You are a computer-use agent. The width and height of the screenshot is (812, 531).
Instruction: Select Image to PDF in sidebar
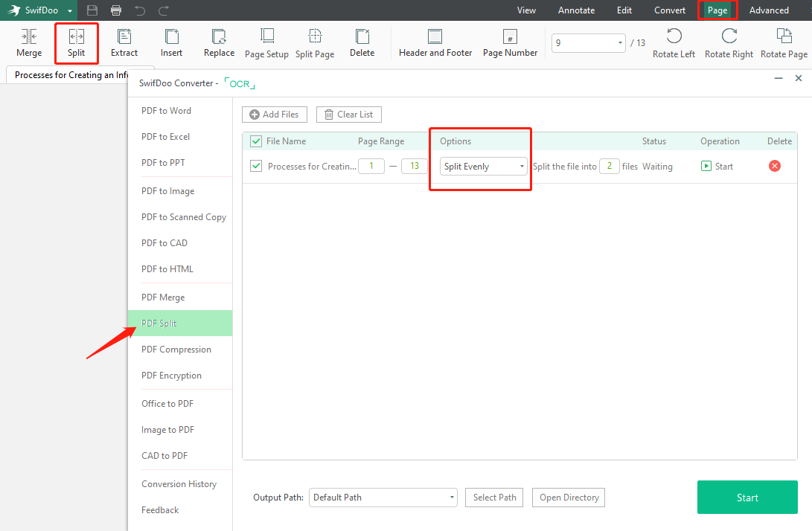(167, 430)
